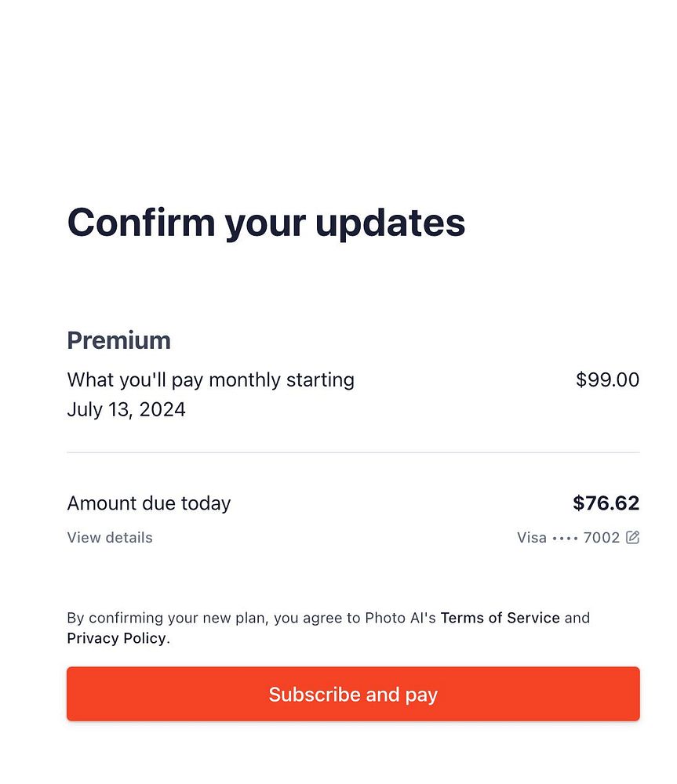The image size is (677, 784).
Task: Click the masked card number dots
Action: tap(565, 538)
